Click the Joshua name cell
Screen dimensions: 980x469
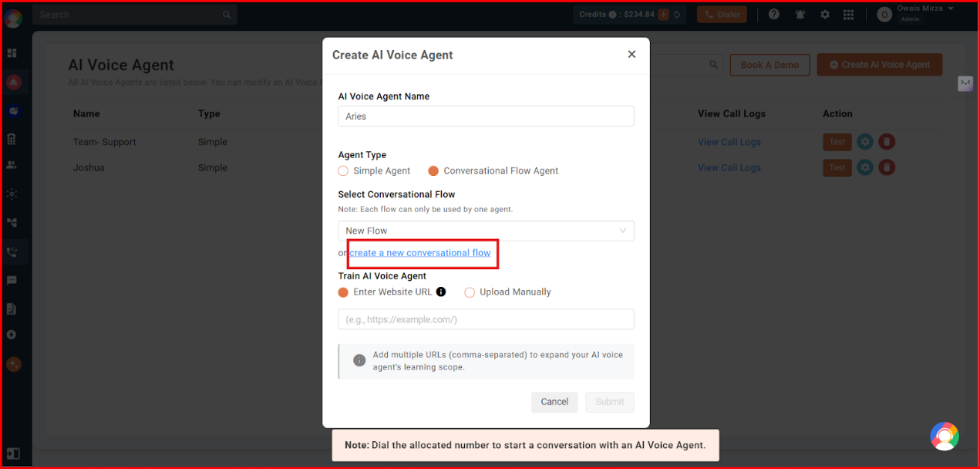pyautogui.click(x=89, y=167)
